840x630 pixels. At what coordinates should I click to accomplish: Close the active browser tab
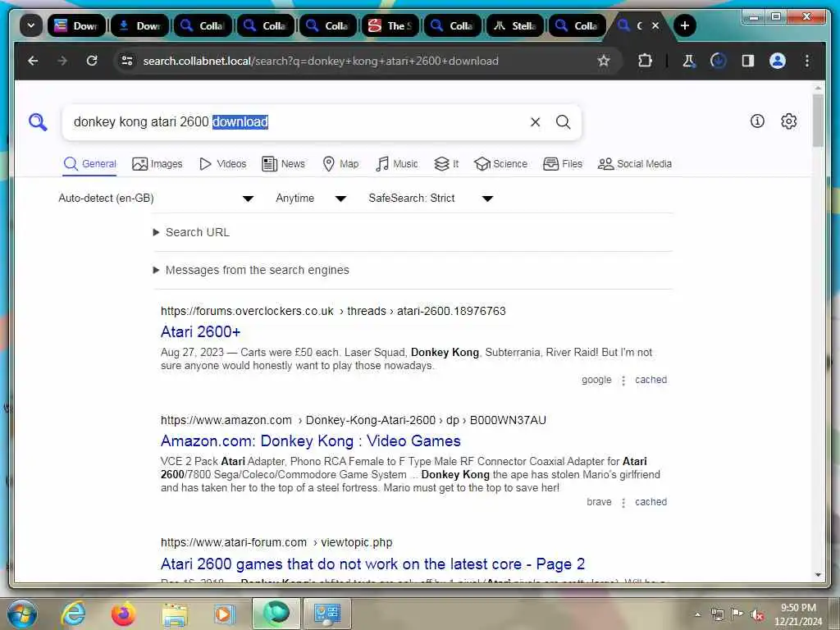click(x=655, y=25)
